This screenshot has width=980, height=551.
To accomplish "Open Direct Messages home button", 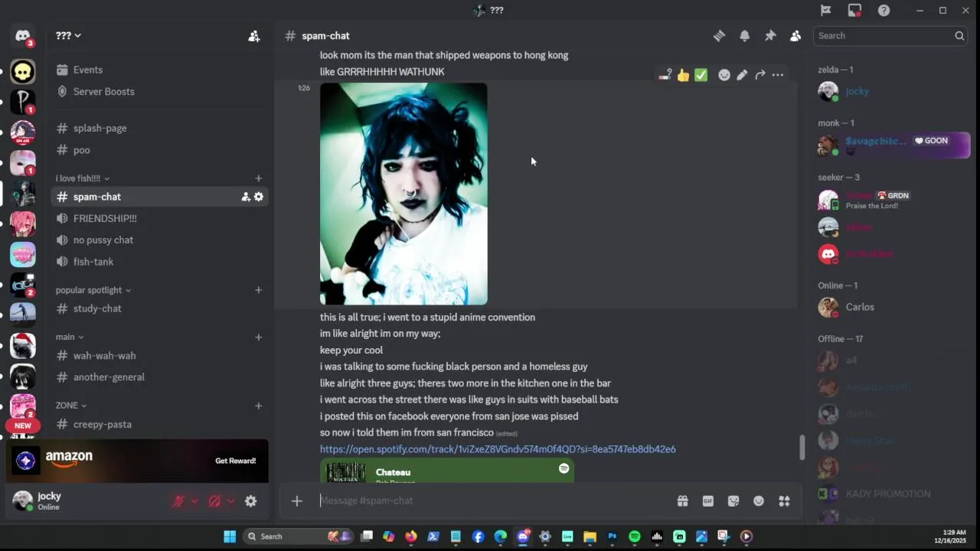I will click(22, 36).
